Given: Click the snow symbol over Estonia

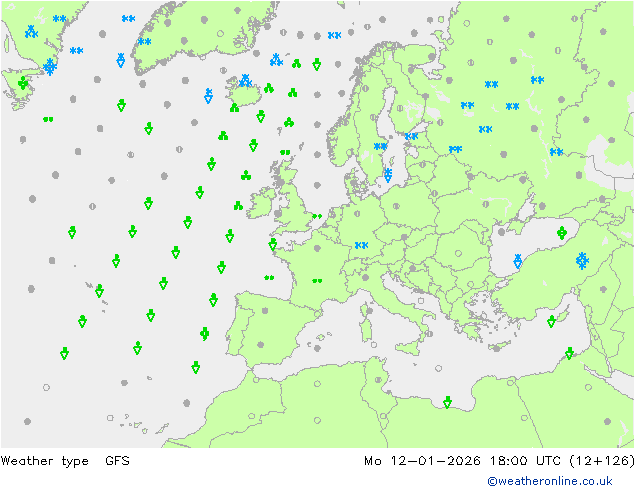Looking at the screenshot, I should click(x=411, y=136).
